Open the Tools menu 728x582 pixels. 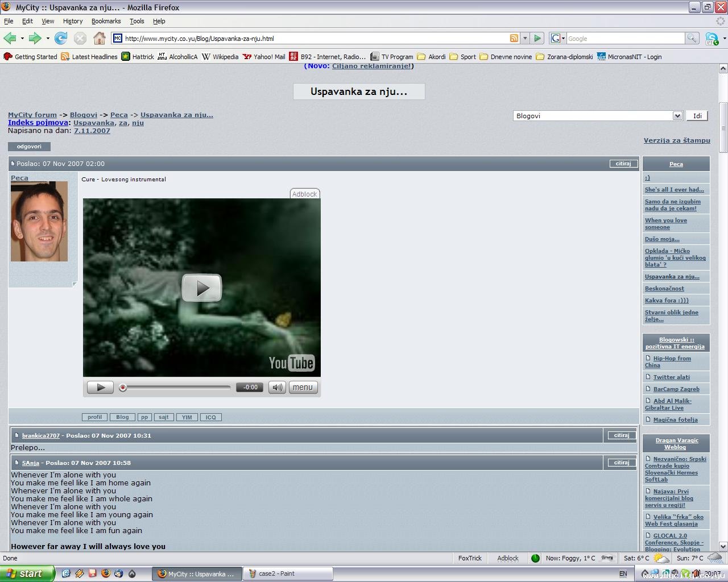pyautogui.click(x=137, y=21)
